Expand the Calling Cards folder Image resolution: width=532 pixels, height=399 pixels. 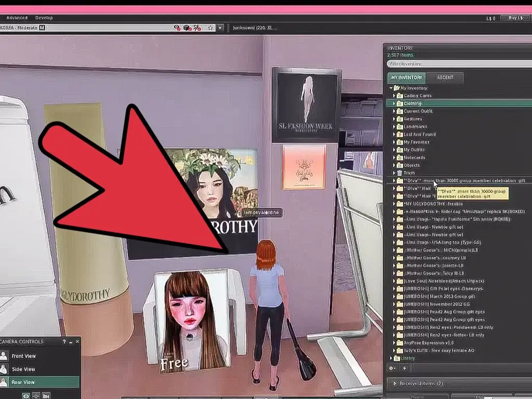[394, 96]
